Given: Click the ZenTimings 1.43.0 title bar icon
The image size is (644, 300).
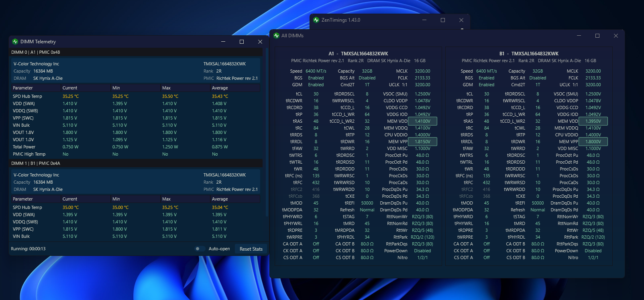Looking at the screenshot, I should tap(316, 20).
